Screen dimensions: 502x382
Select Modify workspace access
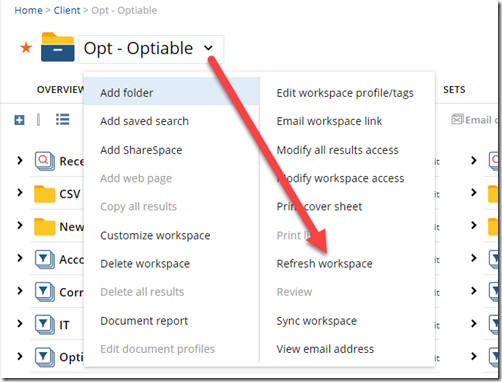340,178
